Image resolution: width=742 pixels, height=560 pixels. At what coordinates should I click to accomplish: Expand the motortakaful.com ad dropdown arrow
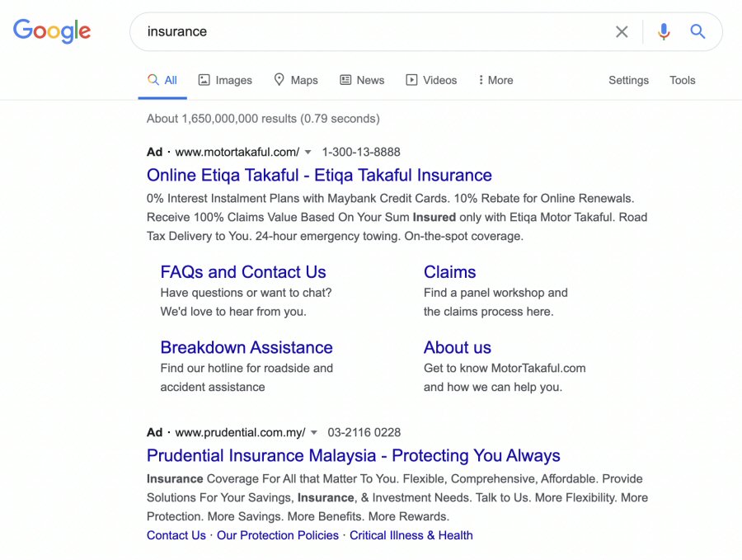pos(308,153)
